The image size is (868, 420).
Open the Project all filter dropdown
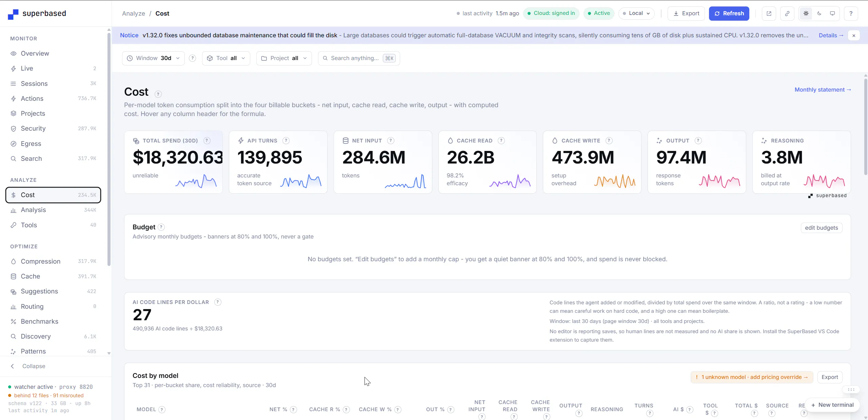284,58
